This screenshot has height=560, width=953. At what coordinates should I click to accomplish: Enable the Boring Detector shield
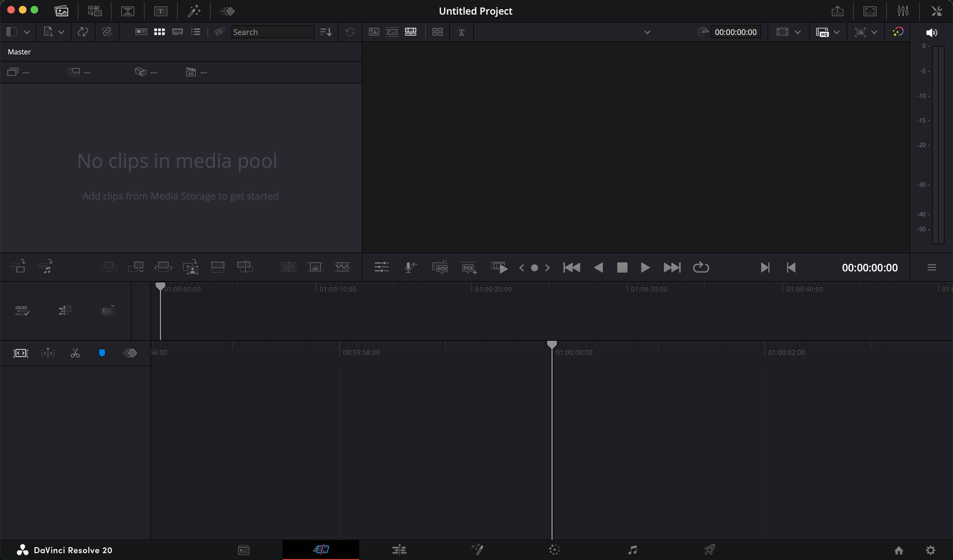pyautogui.click(x=102, y=353)
